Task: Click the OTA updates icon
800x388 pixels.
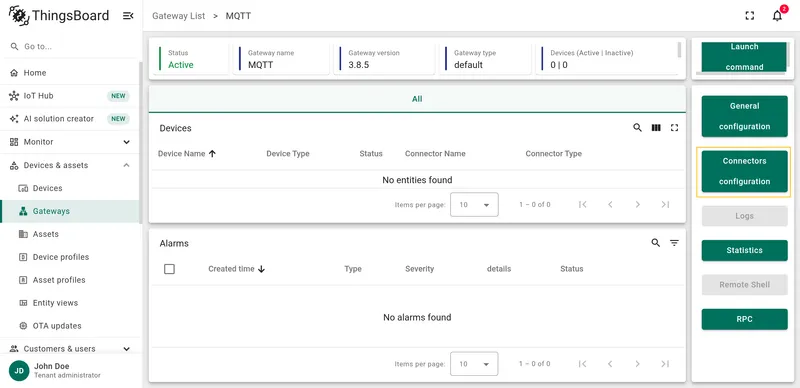Action: [23, 326]
